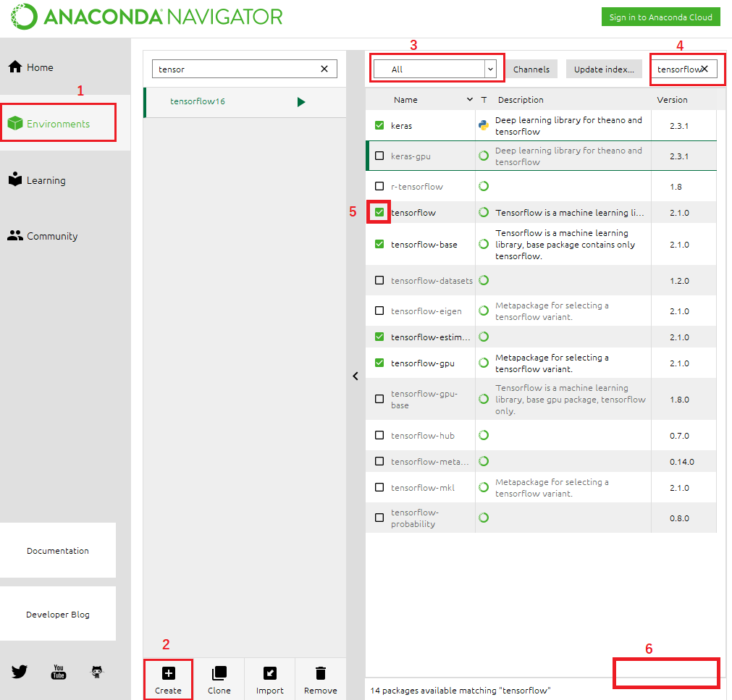
Task: Open the Name column sort dropdown
Action: [469, 99]
